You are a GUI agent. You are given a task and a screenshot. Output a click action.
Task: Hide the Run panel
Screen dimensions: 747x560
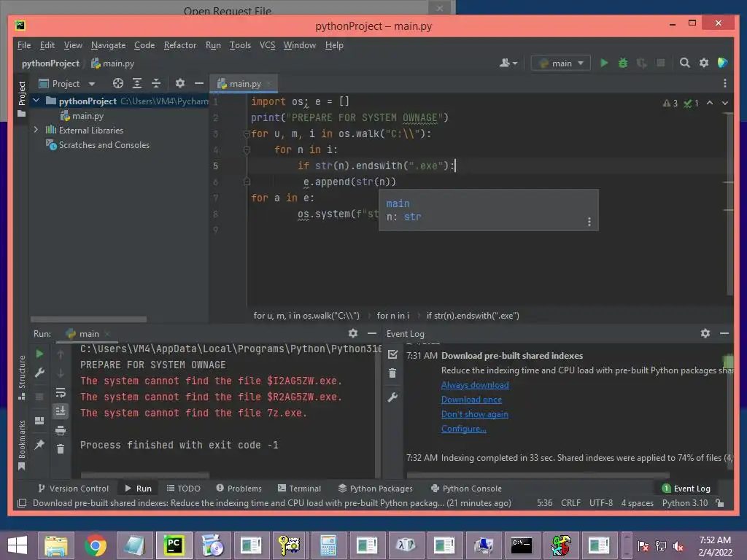click(371, 333)
